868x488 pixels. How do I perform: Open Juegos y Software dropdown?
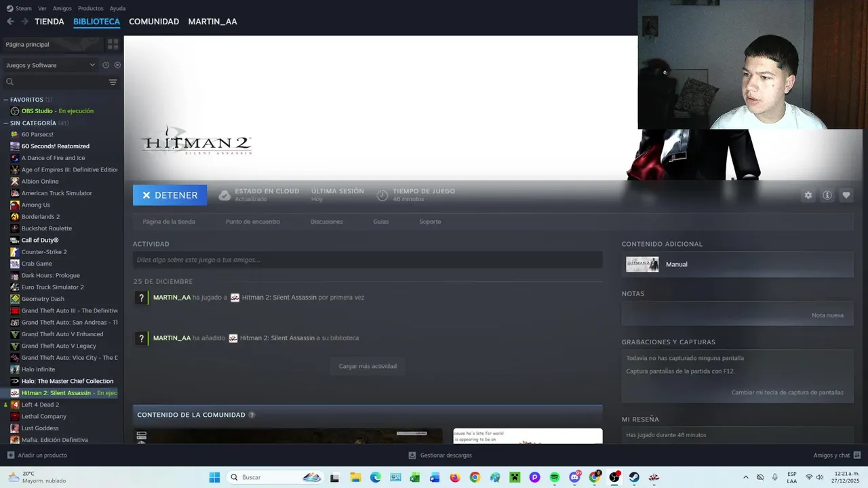[x=51, y=65]
